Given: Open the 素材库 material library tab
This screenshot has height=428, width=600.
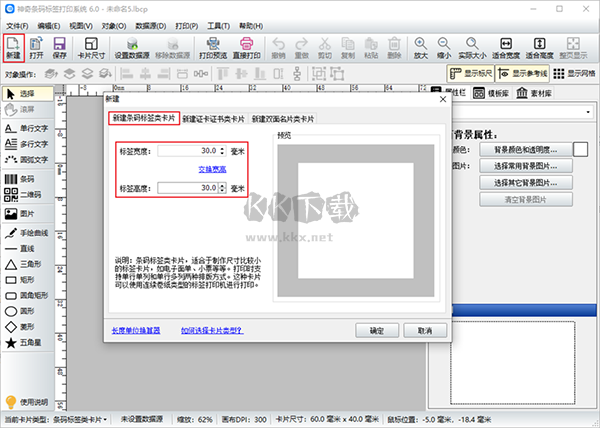Looking at the screenshot, I should point(534,93).
